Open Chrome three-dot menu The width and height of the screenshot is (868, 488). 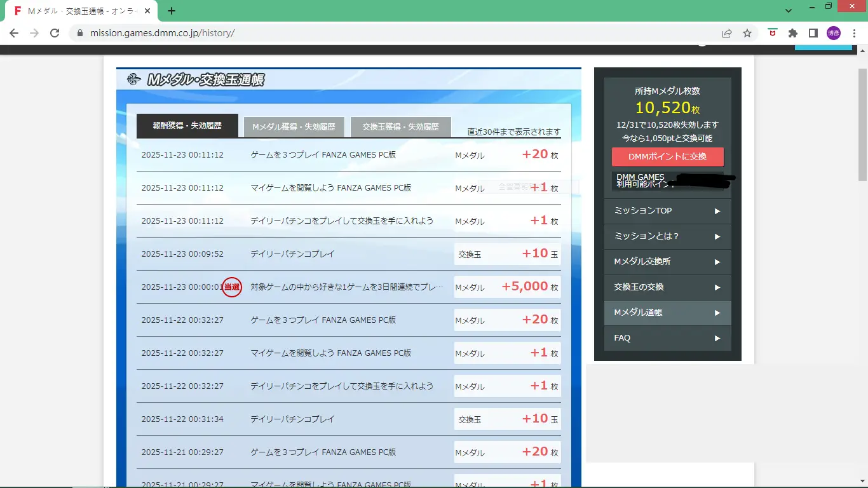pyautogui.click(x=853, y=33)
